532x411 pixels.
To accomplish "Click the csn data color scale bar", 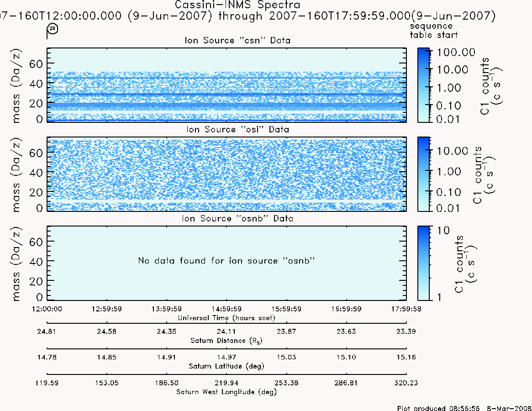I will (x=423, y=85).
